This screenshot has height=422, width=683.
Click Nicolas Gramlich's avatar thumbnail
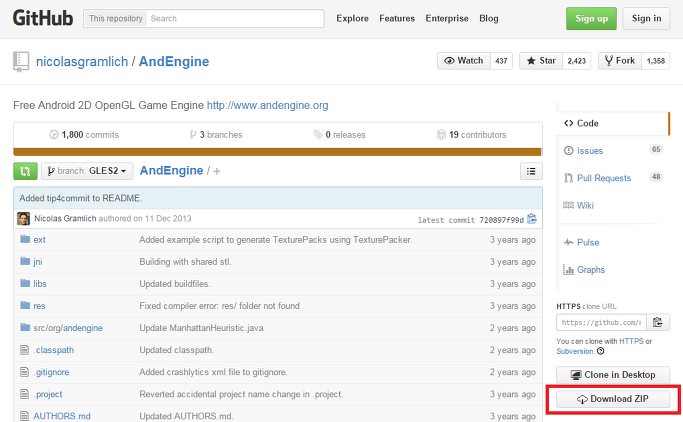click(23, 218)
